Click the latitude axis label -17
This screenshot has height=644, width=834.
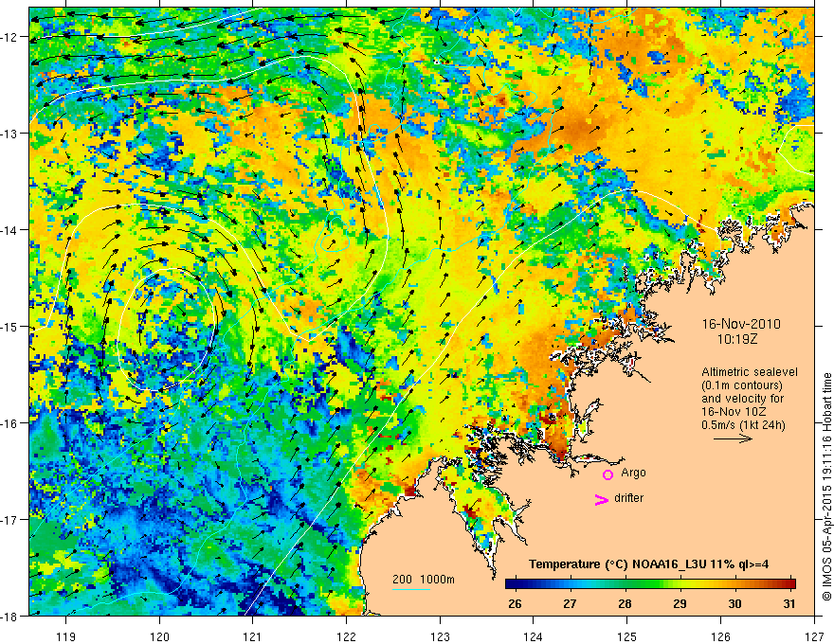[x=9, y=520]
